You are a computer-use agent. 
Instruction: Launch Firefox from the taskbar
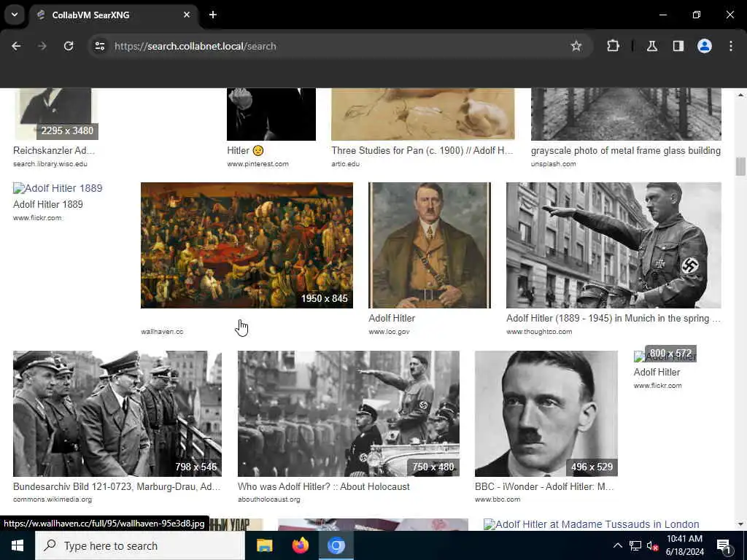[300, 545]
